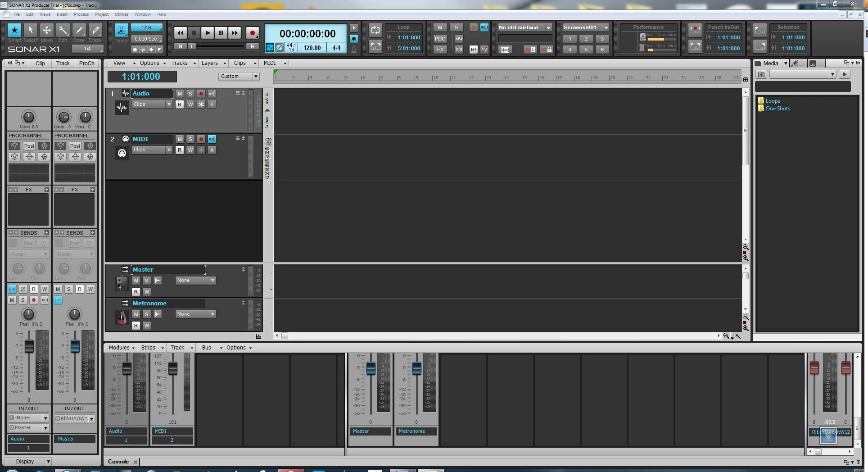
Task: Switch to the Clip inspector tab
Action: tap(40, 64)
